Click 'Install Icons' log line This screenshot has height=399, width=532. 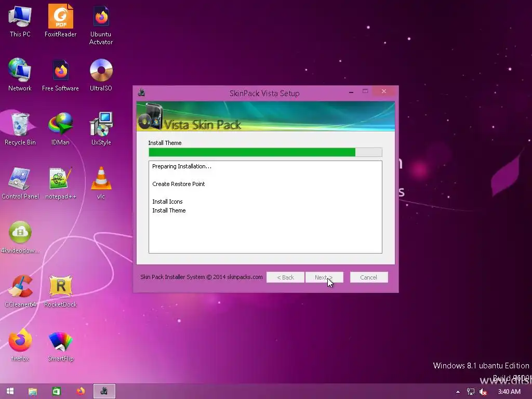(167, 202)
